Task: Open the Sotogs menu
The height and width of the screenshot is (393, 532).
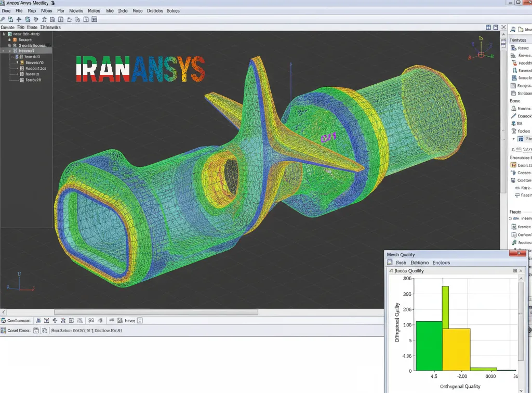Action: tap(173, 11)
